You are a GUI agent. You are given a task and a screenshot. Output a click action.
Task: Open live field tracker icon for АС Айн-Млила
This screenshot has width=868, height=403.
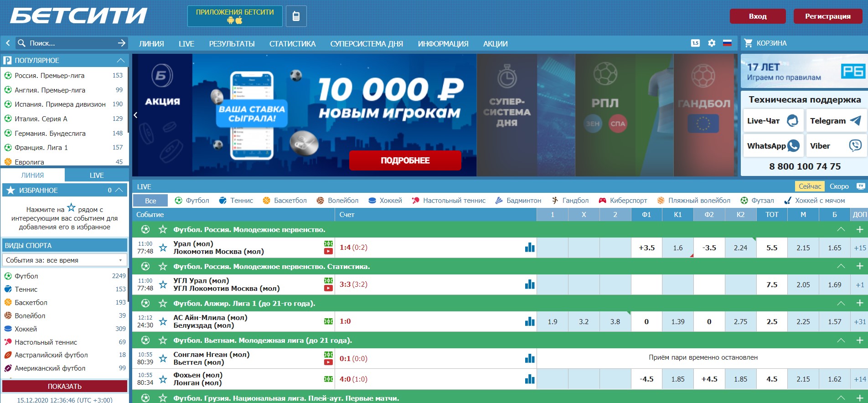coord(328,321)
